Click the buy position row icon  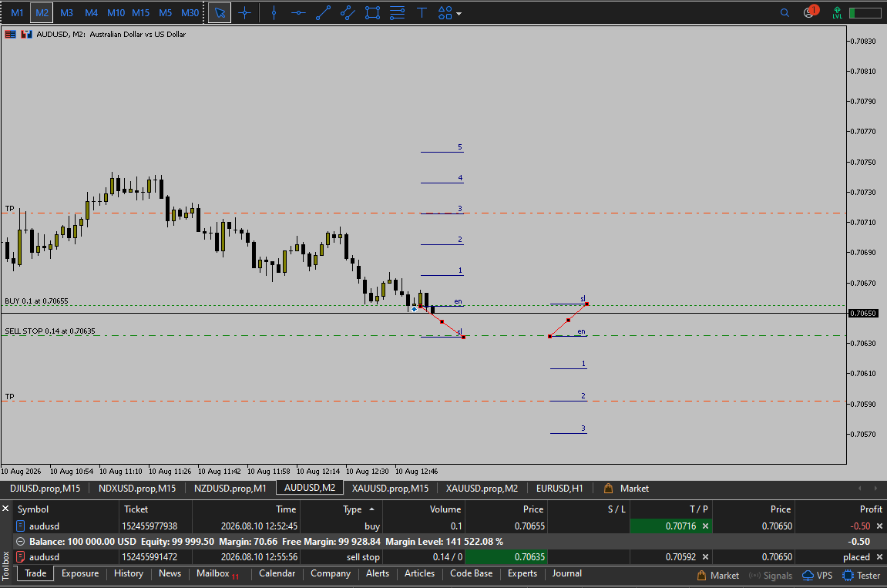point(20,526)
